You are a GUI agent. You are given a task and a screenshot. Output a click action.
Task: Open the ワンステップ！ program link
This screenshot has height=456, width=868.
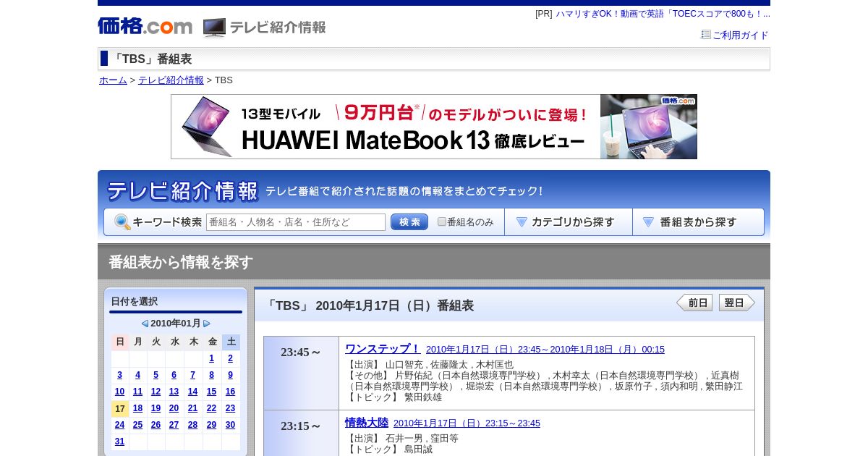pos(383,349)
